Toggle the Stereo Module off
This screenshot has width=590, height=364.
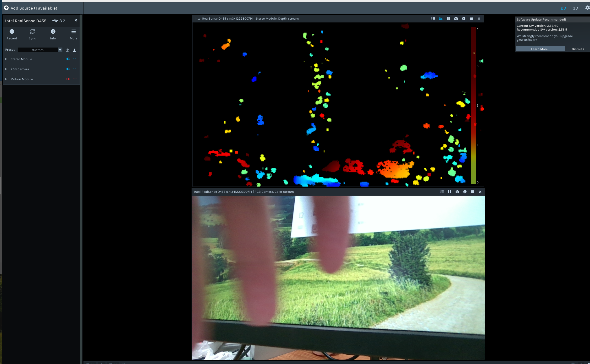[x=68, y=59]
